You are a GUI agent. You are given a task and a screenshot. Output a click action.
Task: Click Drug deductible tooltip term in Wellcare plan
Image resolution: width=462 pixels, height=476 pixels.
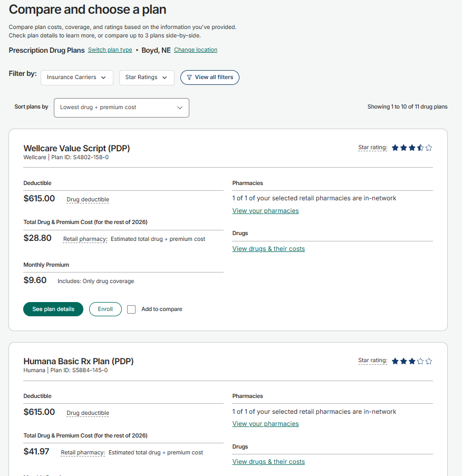(88, 199)
